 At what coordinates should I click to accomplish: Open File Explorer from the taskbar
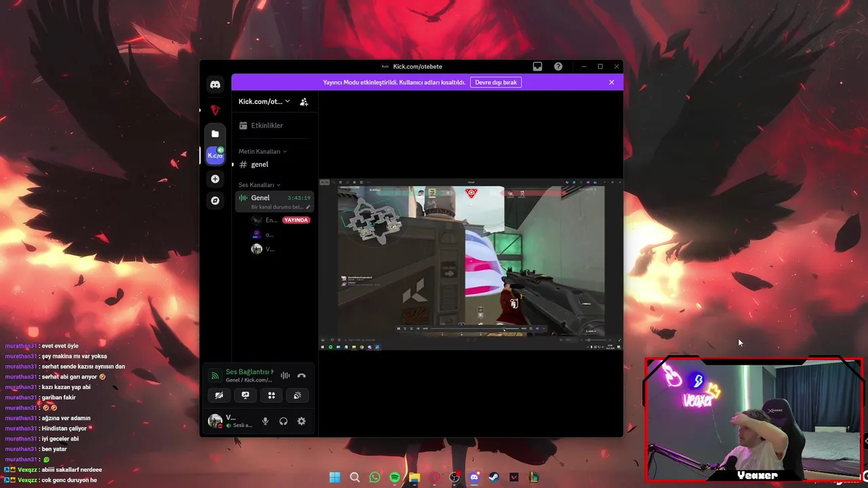pyautogui.click(x=414, y=477)
